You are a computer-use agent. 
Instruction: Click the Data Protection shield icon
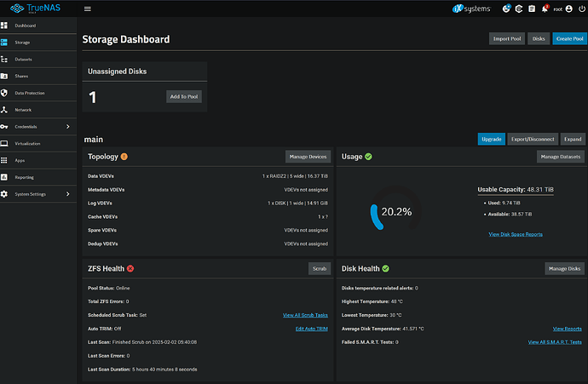(4, 93)
